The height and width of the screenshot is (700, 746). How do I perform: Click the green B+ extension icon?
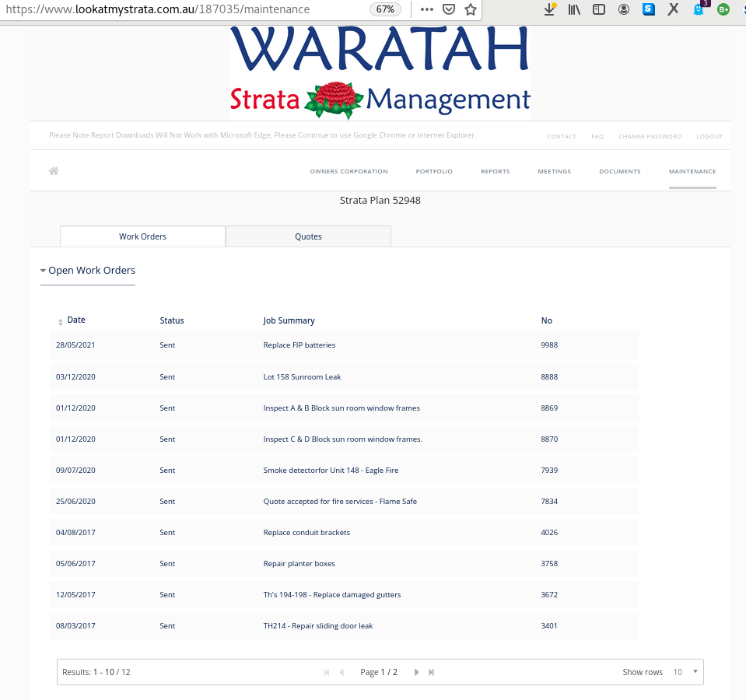pos(723,9)
